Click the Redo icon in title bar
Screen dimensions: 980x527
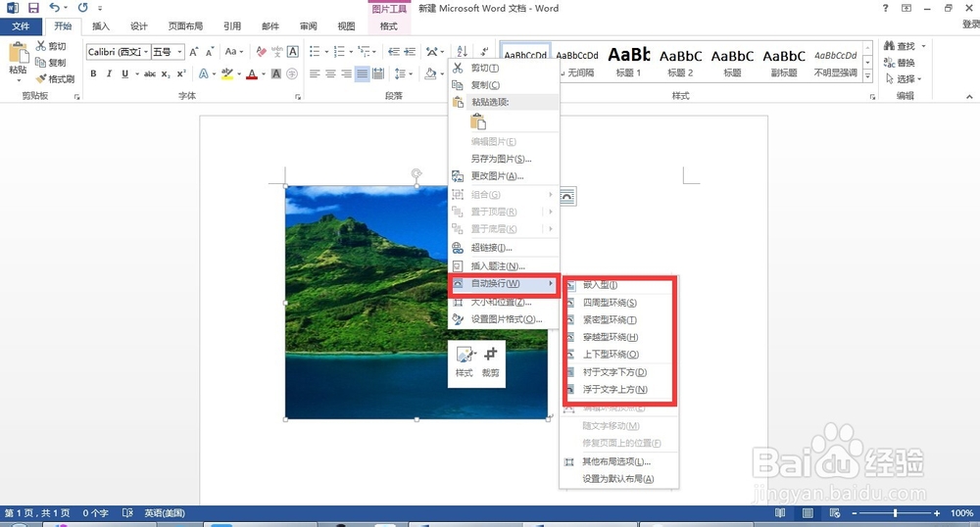coord(82,8)
